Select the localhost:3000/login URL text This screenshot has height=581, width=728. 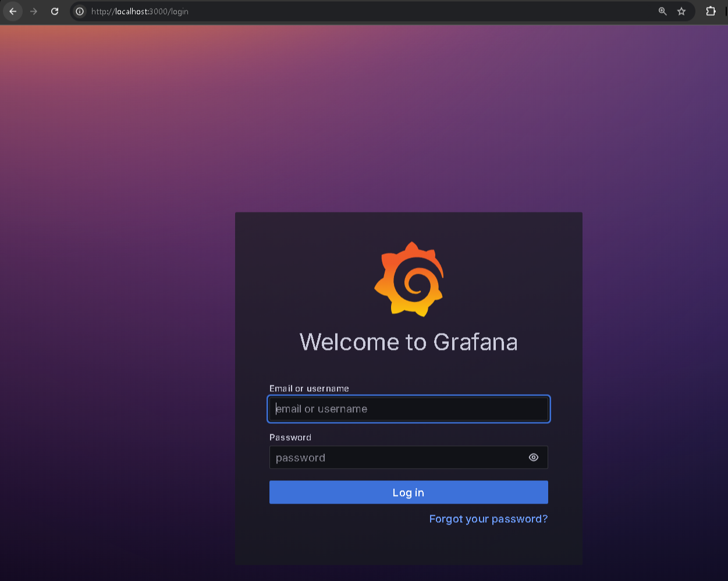[x=140, y=11]
